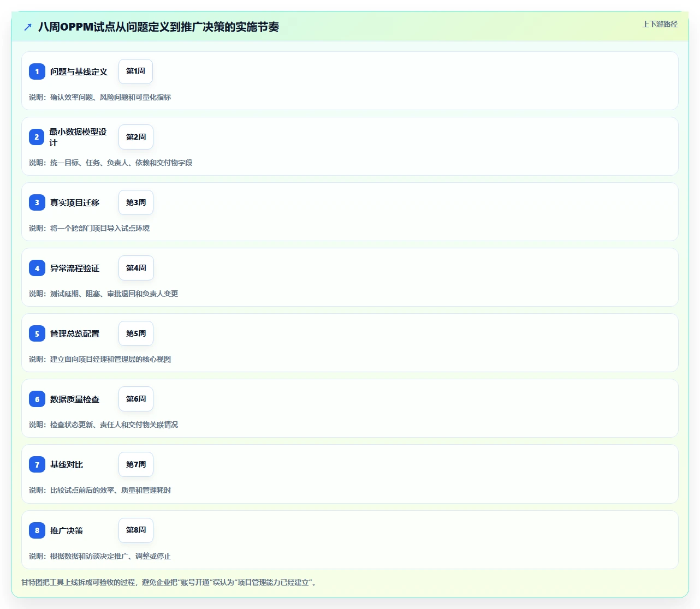The image size is (700, 609).
Task: Click the 推广决策 step title
Action: tap(67, 530)
